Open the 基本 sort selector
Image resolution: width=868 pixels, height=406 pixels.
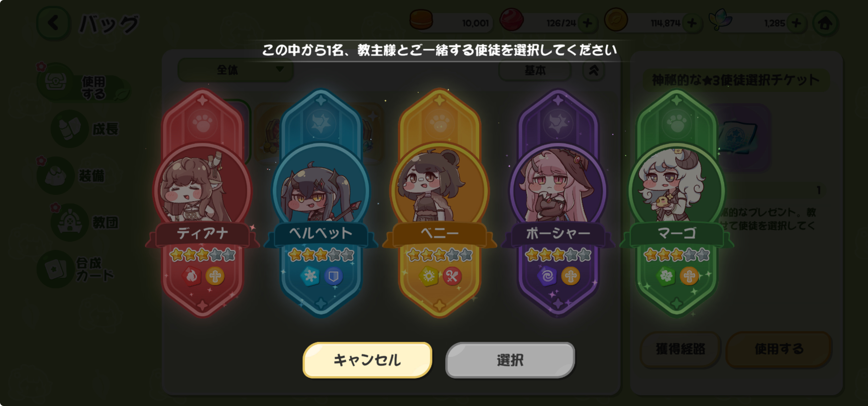[535, 70]
